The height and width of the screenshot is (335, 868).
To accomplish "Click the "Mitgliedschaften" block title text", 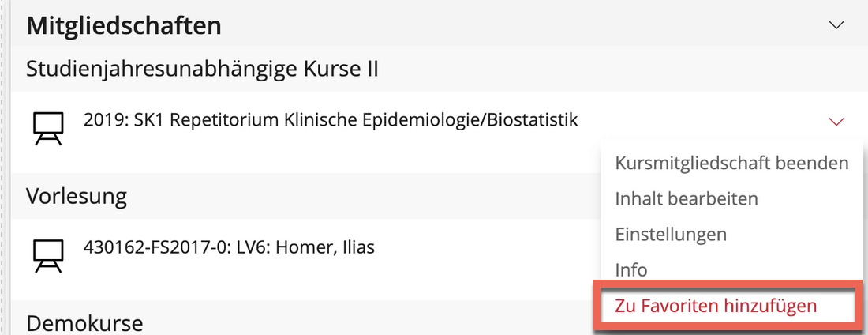I will pyautogui.click(x=124, y=25).
